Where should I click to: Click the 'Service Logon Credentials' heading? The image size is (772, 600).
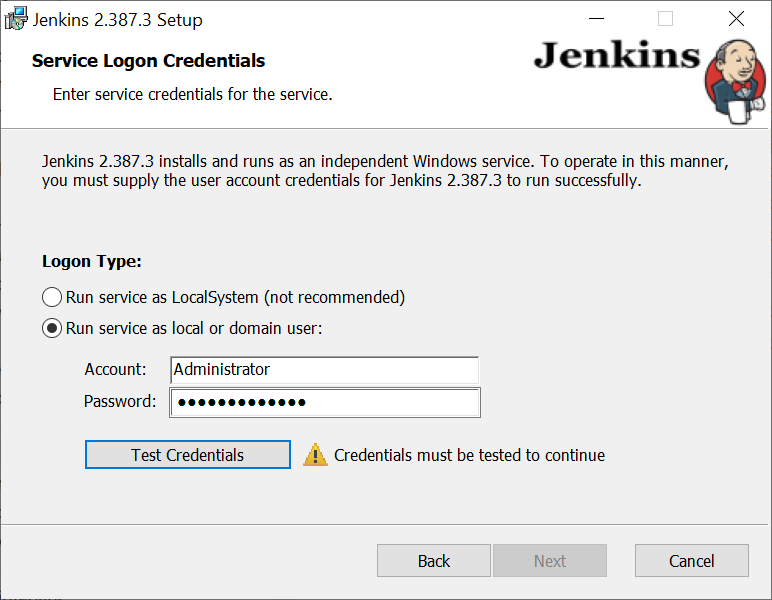coord(148,61)
